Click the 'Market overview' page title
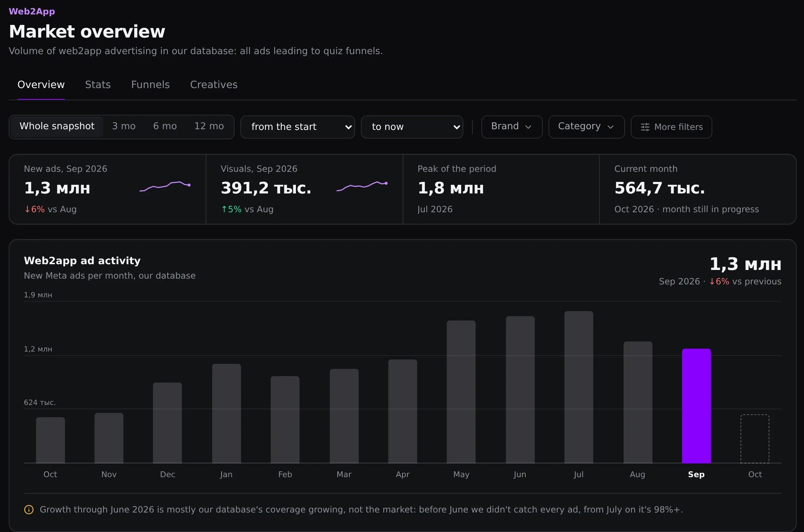804x532 pixels. pyautogui.click(x=87, y=32)
